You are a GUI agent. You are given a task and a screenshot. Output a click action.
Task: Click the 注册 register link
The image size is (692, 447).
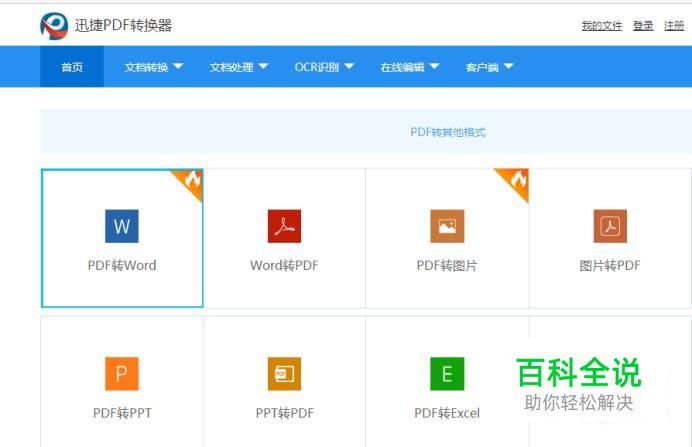click(x=674, y=26)
